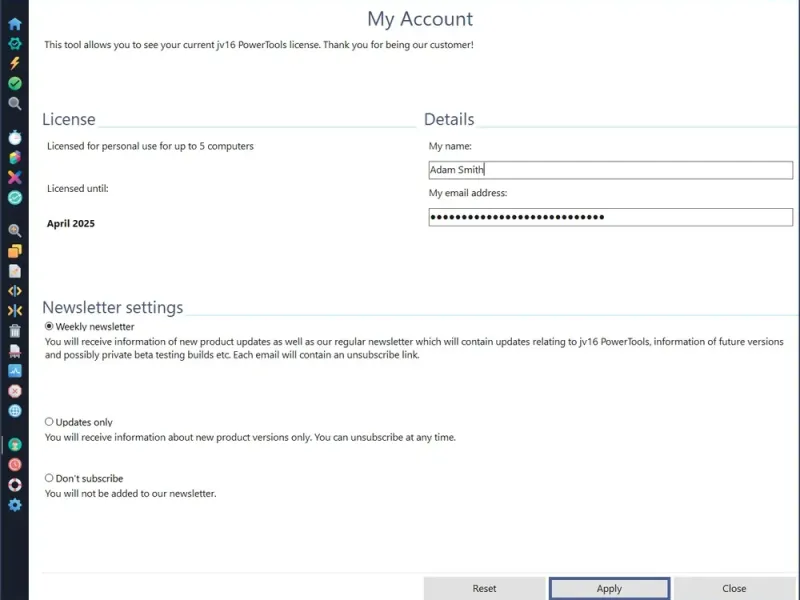The height and width of the screenshot is (600, 800).
Task: Open the gray magnifying glass tool
Action: tap(15, 104)
